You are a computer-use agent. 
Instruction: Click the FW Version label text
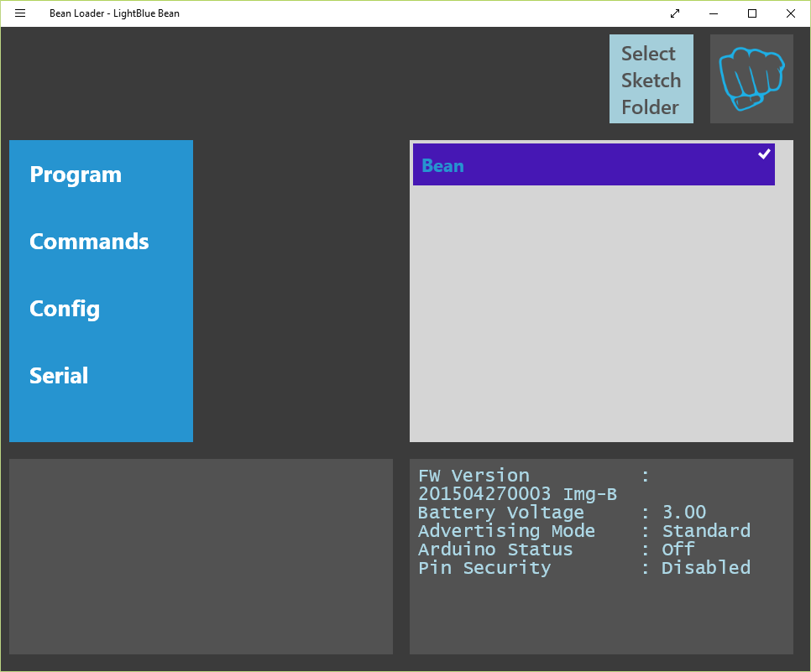point(474,476)
